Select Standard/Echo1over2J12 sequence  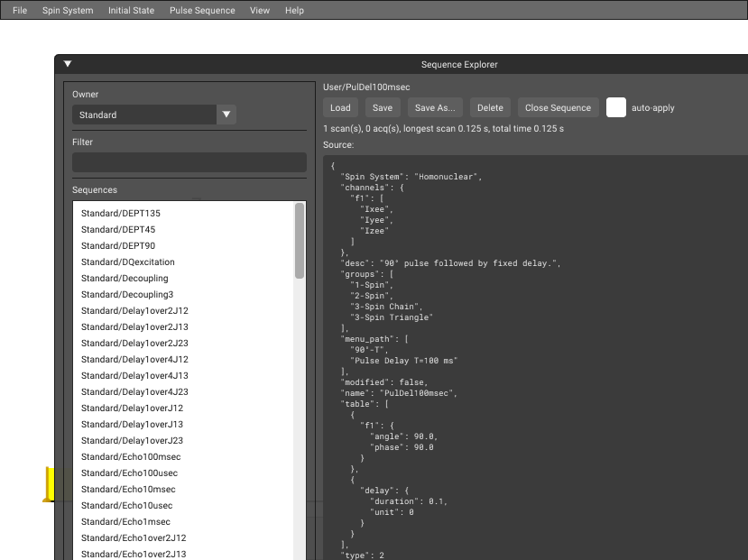(x=134, y=537)
